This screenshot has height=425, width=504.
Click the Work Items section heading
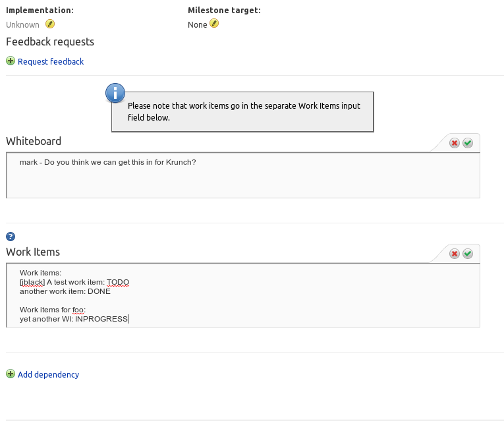coord(33,252)
